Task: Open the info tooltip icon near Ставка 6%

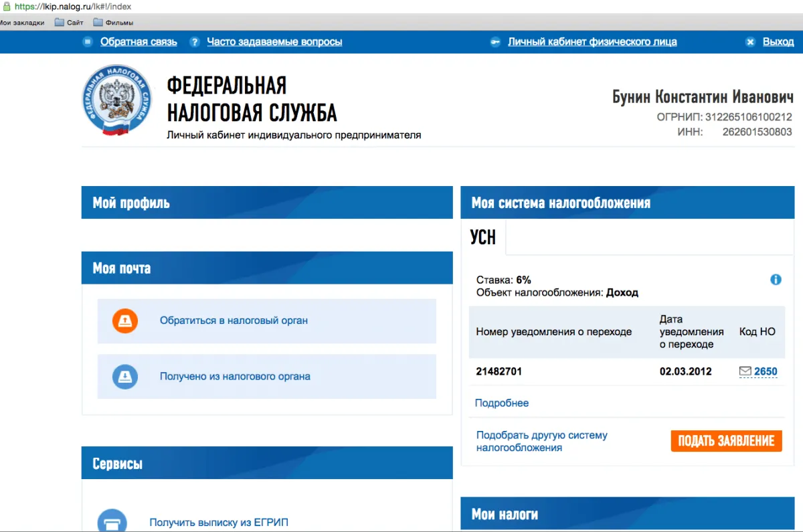Action: [x=776, y=279]
